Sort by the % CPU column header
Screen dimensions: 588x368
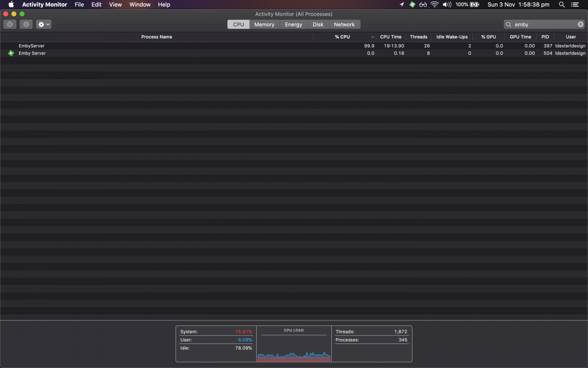click(345, 37)
